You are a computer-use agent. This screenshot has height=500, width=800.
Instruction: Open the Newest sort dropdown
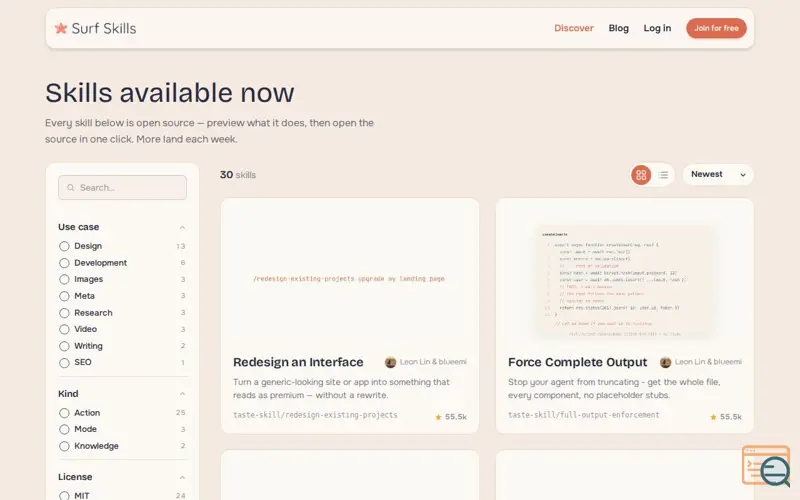[x=718, y=174]
